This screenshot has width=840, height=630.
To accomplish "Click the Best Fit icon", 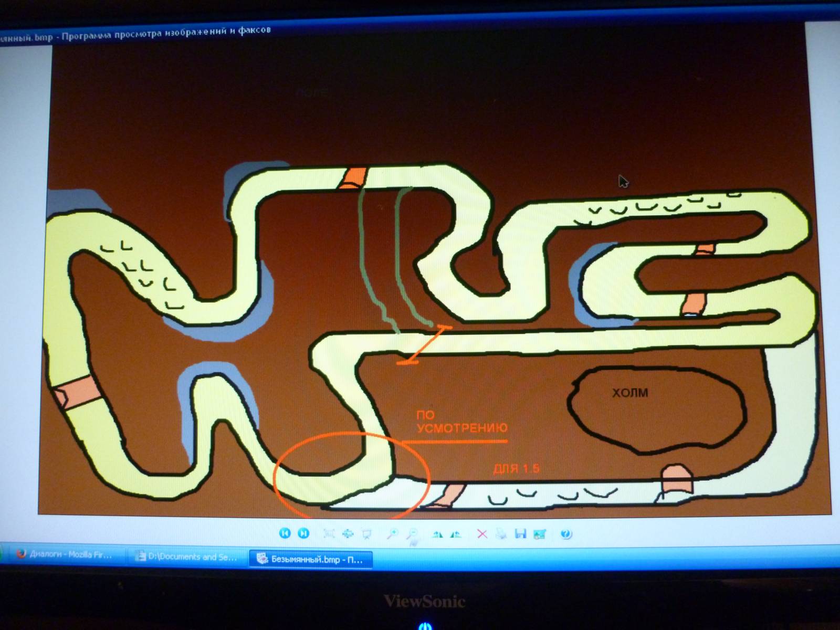I will click(x=329, y=533).
